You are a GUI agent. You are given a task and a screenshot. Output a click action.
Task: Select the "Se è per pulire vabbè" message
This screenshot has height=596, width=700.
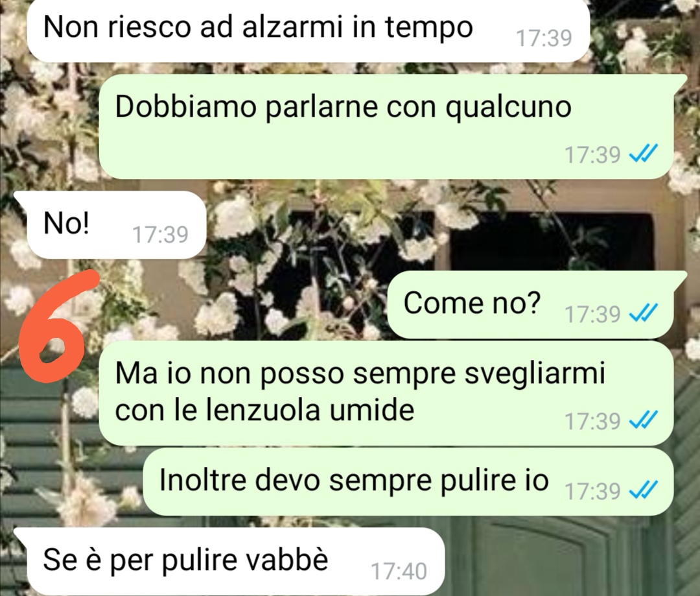(230, 562)
